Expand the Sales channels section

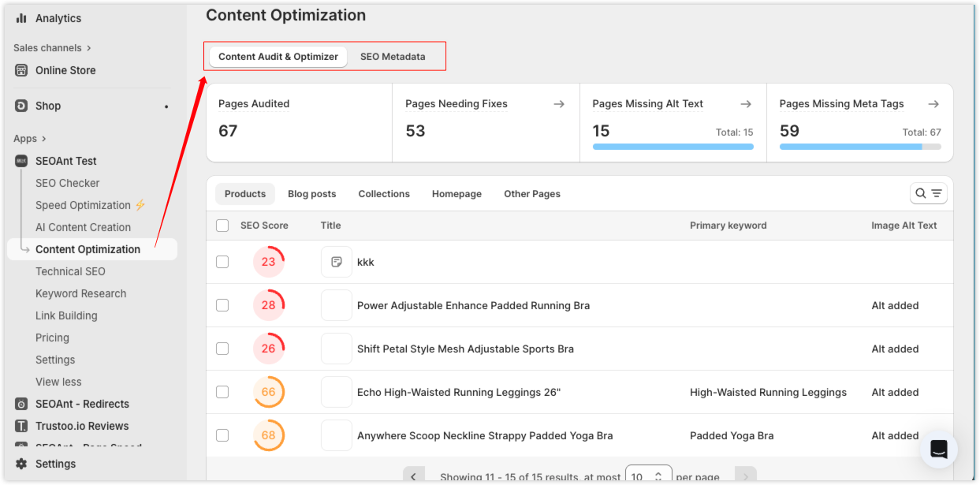(88, 48)
